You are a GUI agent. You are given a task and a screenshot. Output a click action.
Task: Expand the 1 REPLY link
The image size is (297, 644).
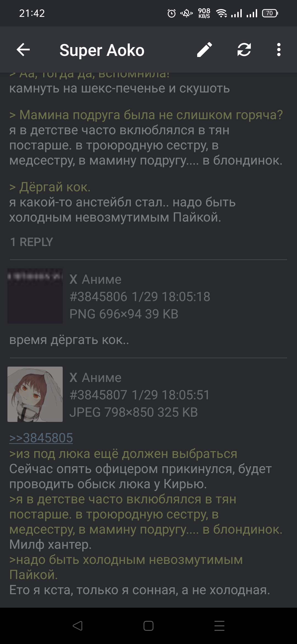coord(31,242)
